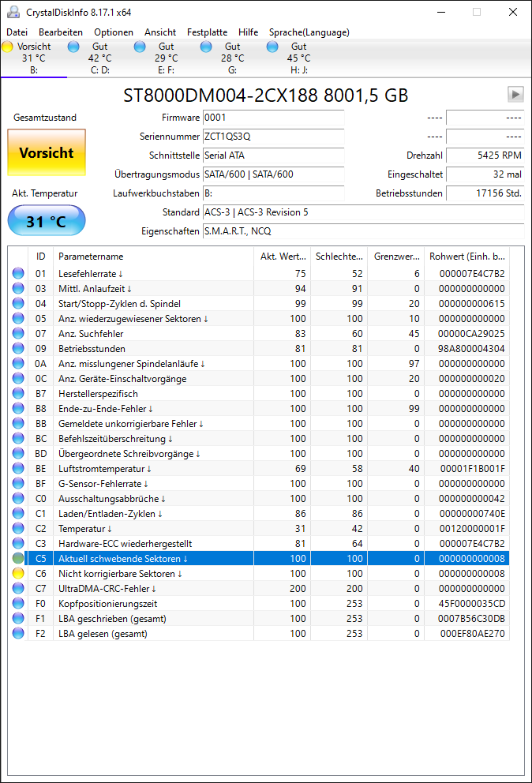Click the Parametername column header

[x=153, y=257]
